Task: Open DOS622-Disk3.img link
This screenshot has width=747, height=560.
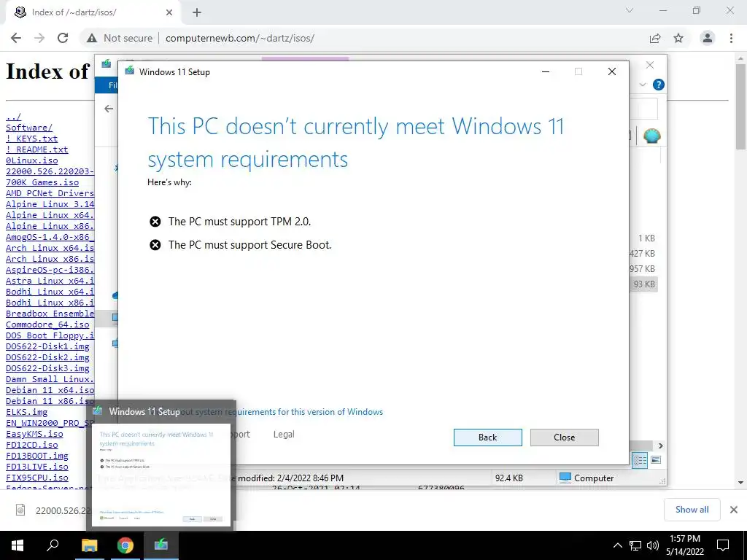Action: (47, 368)
